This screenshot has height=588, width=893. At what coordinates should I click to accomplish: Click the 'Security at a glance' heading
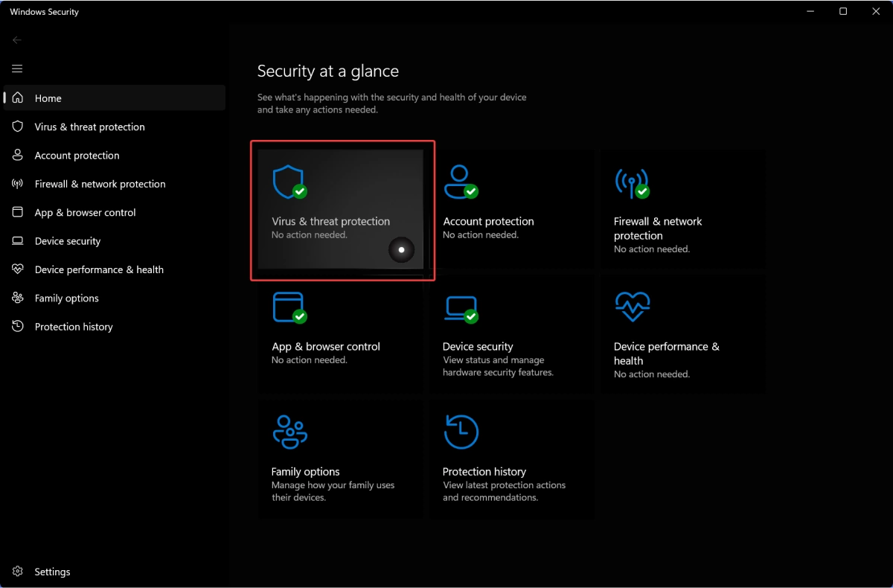pos(328,71)
